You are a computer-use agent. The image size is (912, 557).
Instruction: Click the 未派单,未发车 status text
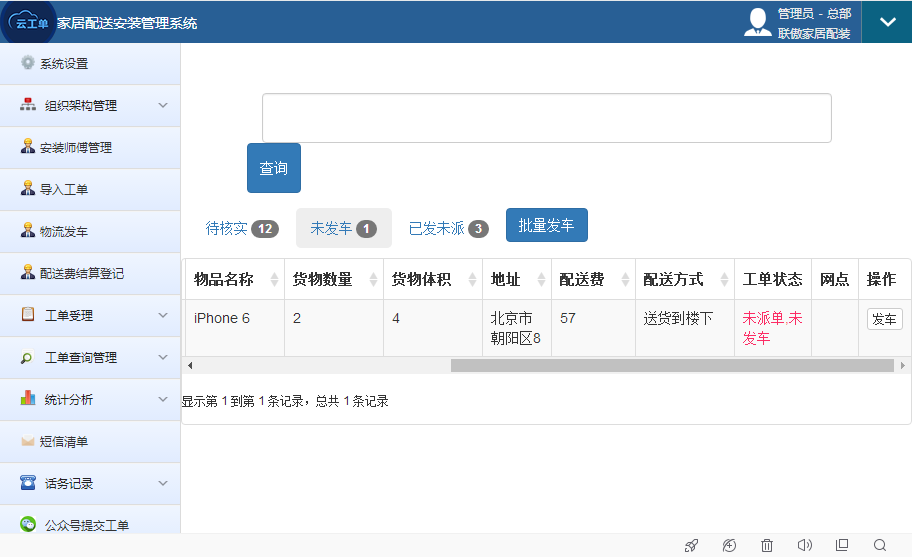coord(772,328)
